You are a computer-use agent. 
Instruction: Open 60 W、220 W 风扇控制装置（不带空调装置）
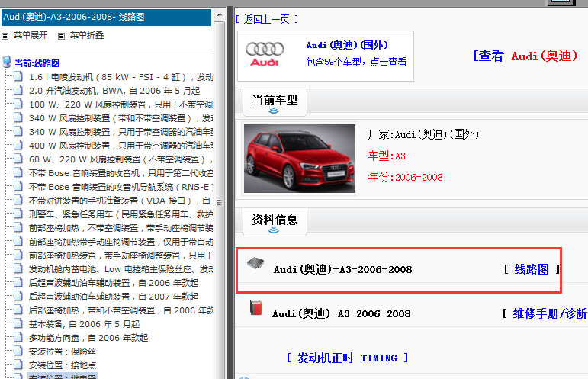120,159
